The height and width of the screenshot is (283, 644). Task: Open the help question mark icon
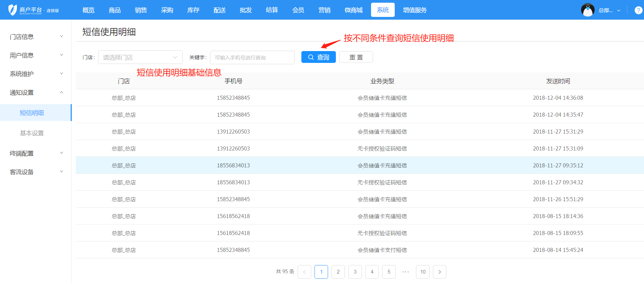tap(638, 10)
